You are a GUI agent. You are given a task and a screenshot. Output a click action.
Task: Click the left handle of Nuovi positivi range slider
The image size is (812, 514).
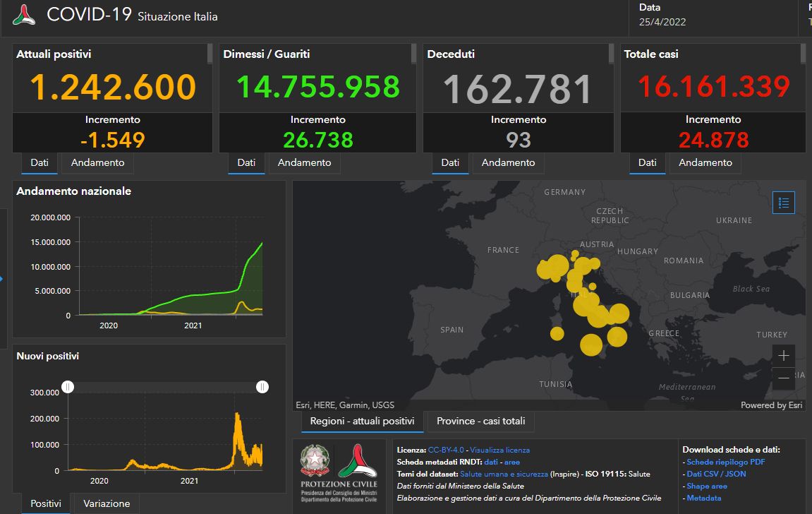[68, 386]
